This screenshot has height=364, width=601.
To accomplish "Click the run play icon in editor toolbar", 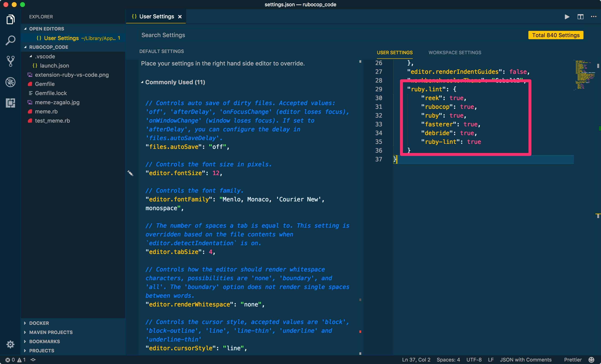I will 567,16.
